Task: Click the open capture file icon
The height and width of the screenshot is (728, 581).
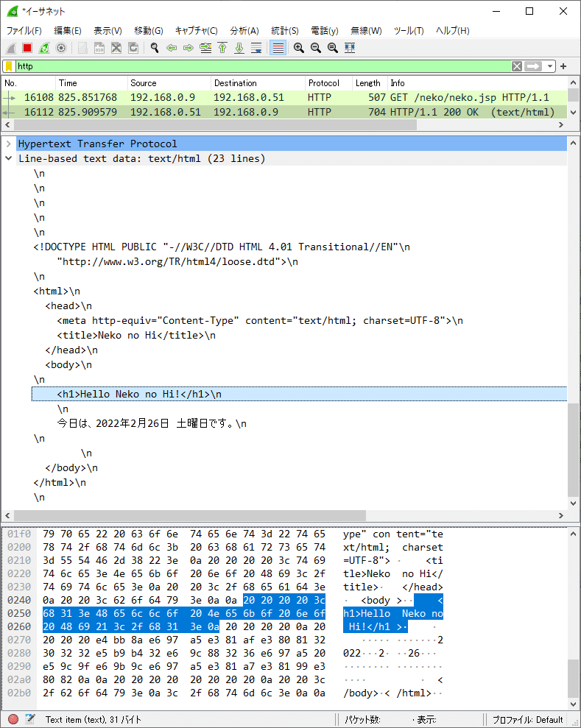Action: 82,48
